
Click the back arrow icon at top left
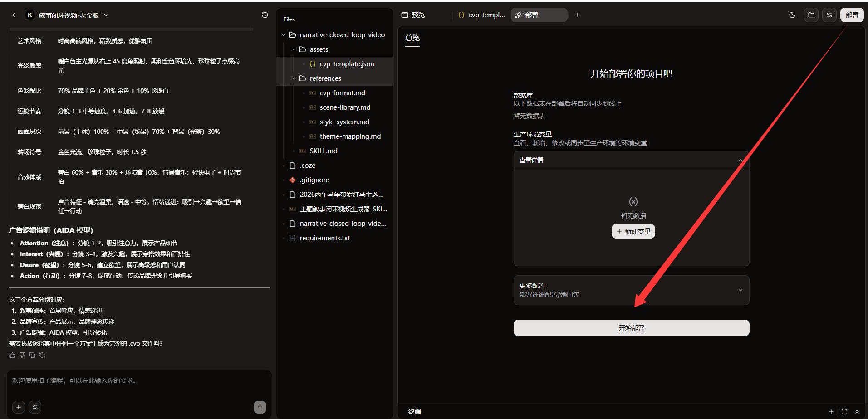(14, 15)
